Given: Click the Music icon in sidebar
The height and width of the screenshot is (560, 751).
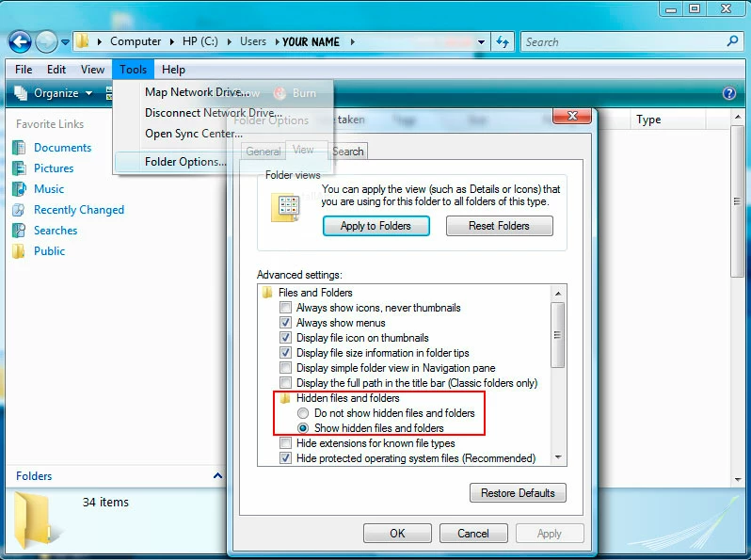Looking at the screenshot, I should coord(19,189).
